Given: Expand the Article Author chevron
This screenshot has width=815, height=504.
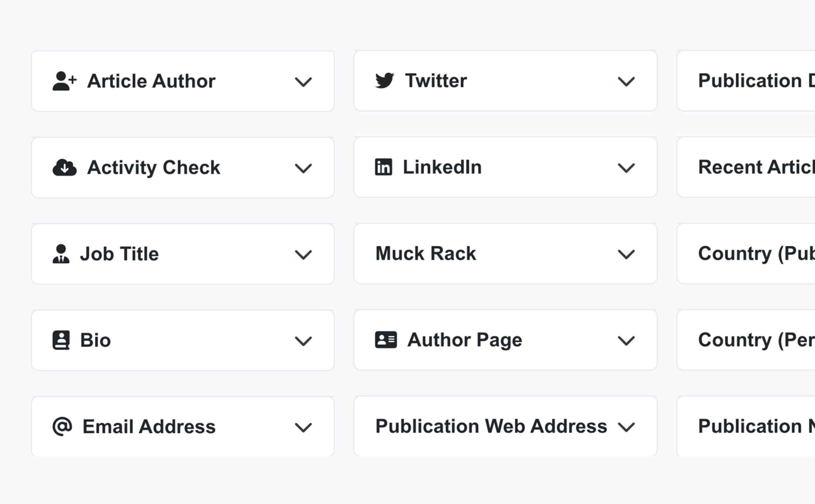Looking at the screenshot, I should coord(303,82).
